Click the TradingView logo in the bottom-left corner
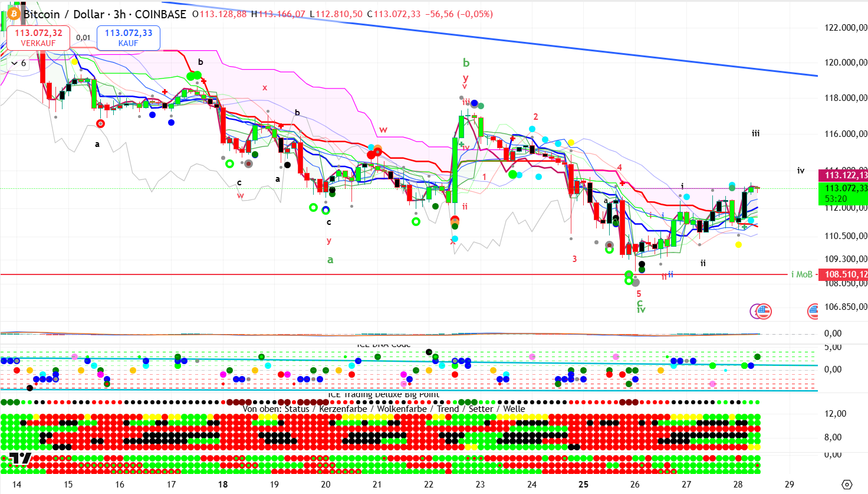Image resolution: width=868 pixels, height=494 pixels. [x=20, y=459]
